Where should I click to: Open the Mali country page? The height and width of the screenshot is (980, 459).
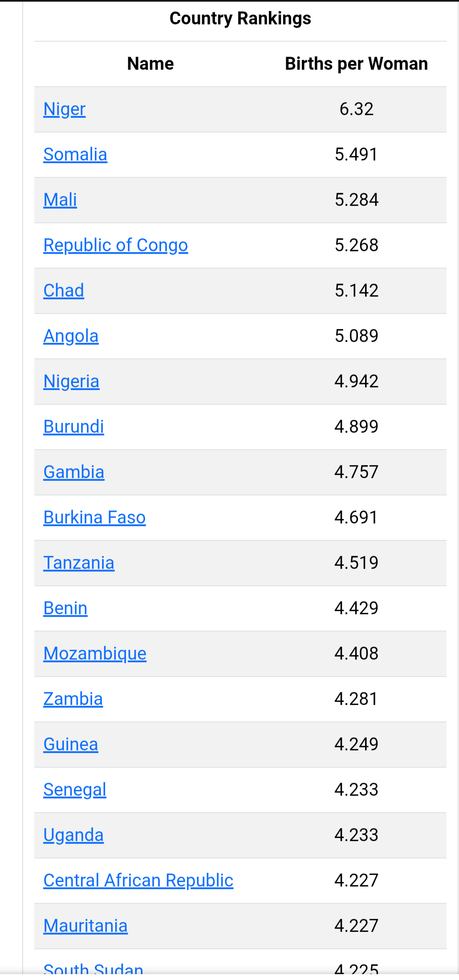tap(60, 200)
